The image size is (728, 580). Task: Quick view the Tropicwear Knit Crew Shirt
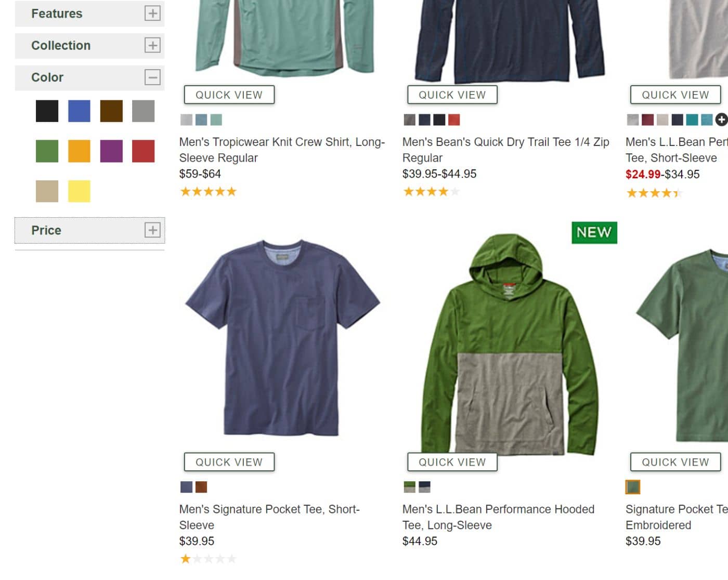coord(229,95)
